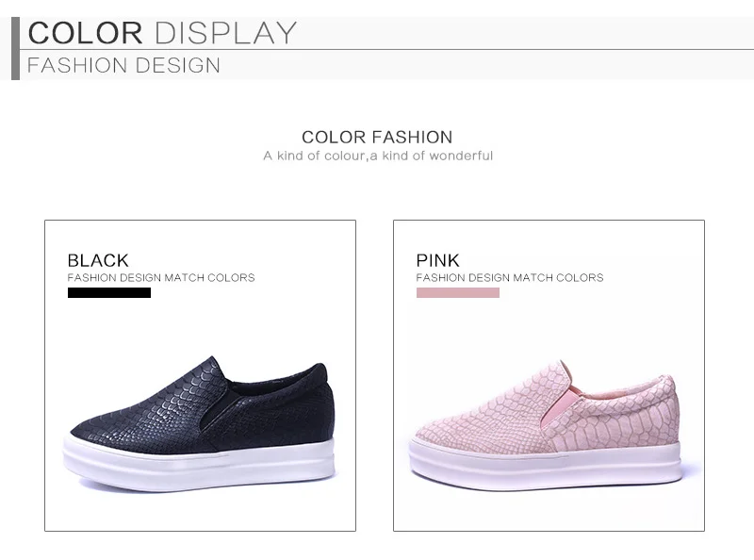Viewport: 754px width, 560px height.
Task: Click the white sole of black shoe
Action: [x=198, y=465]
